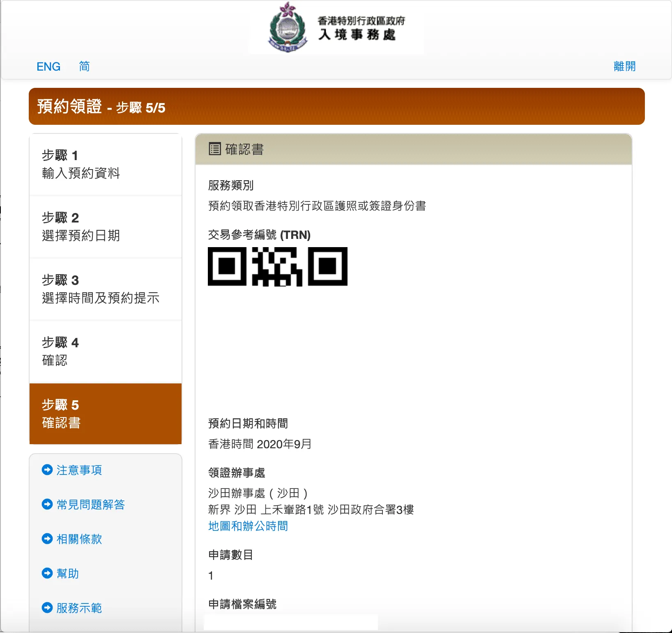Click arrow icon beside 常見問題解答
The width and height of the screenshot is (672, 633).
47,504
